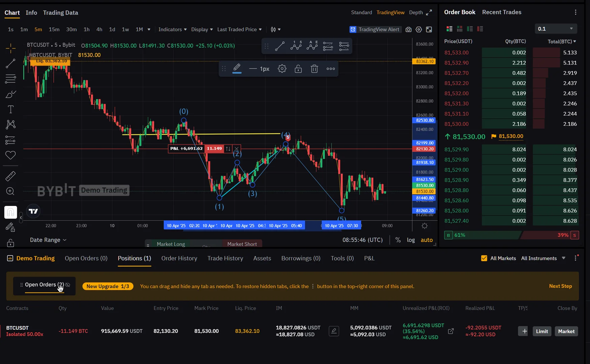Open the Info tab

(x=31, y=12)
